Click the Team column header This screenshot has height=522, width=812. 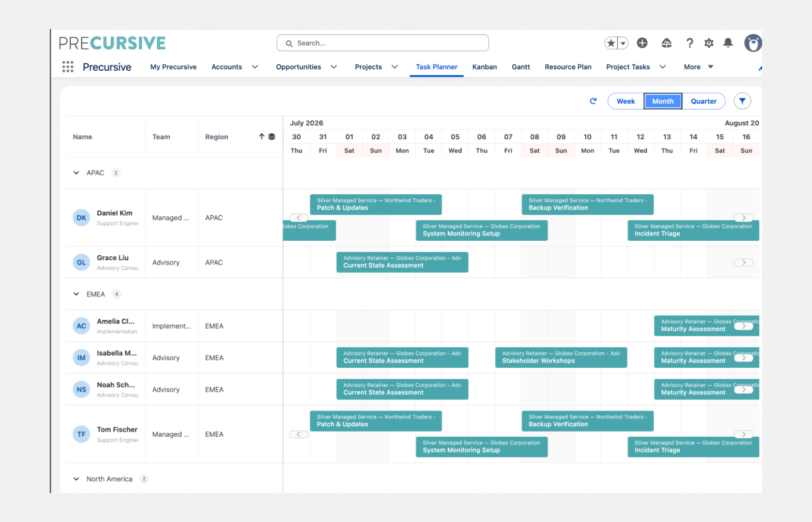pos(161,137)
